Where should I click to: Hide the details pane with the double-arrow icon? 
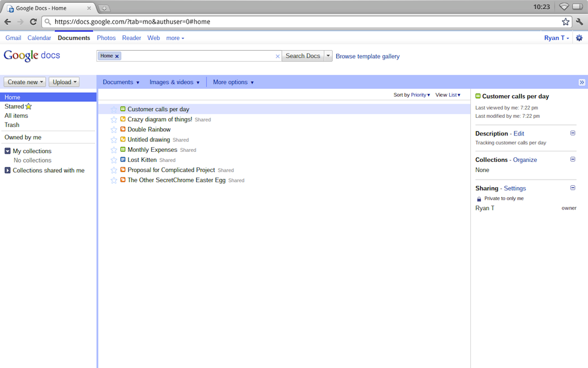582,82
